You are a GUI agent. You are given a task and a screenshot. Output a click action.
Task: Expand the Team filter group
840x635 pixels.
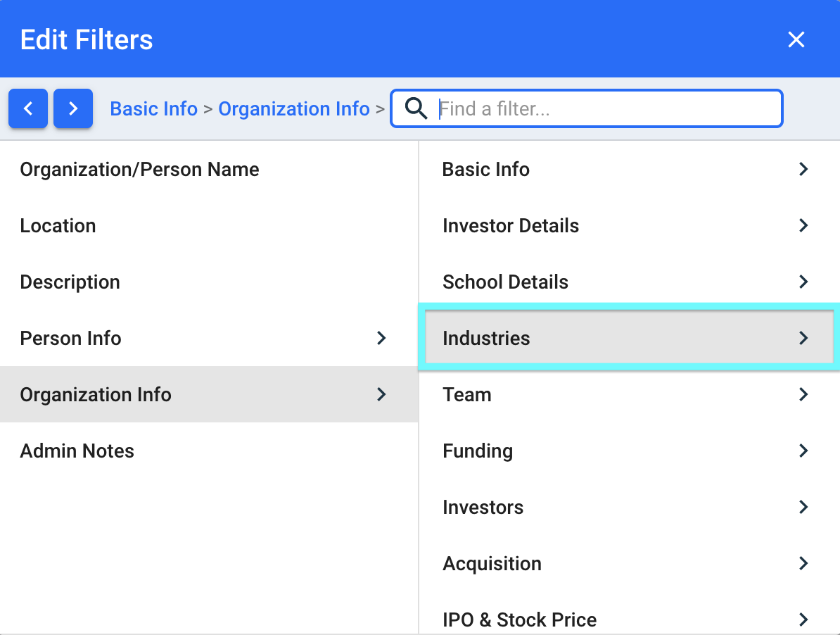[628, 394]
